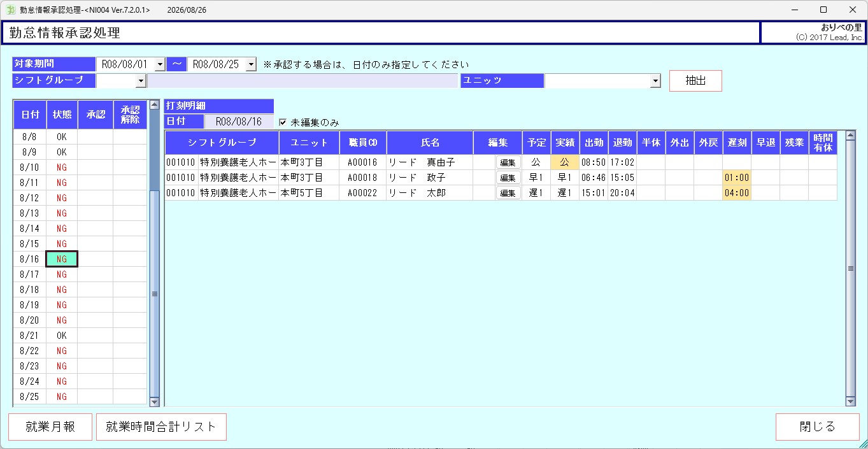Click the 打刻明細 date field R08/08/16
This screenshot has height=449, width=868.
(239, 122)
